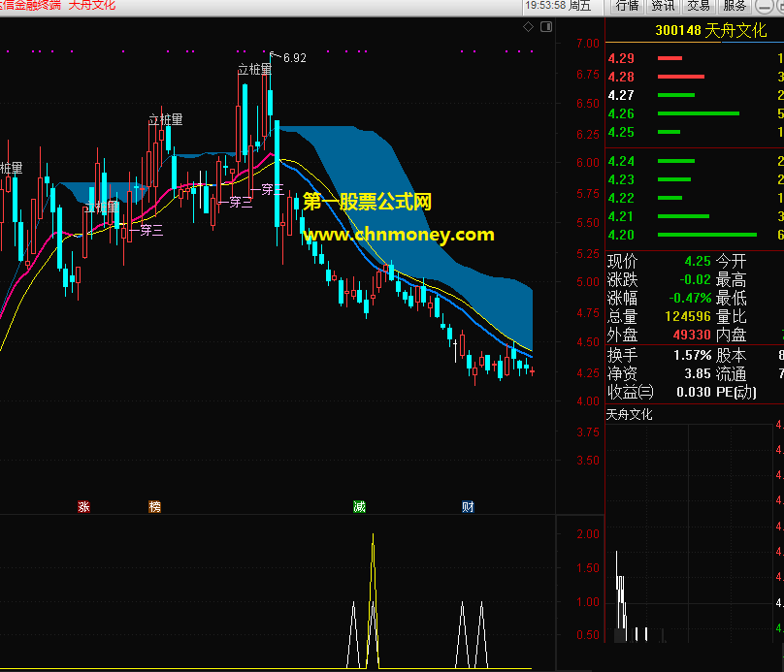The width and height of the screenshot is (784, 672).
Task: Open the 资讯 menu
Action: coord(663,6)
